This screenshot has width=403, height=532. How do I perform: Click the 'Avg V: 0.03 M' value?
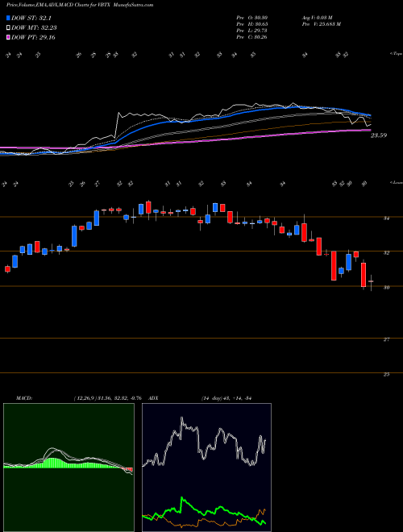tap(318, 18)
